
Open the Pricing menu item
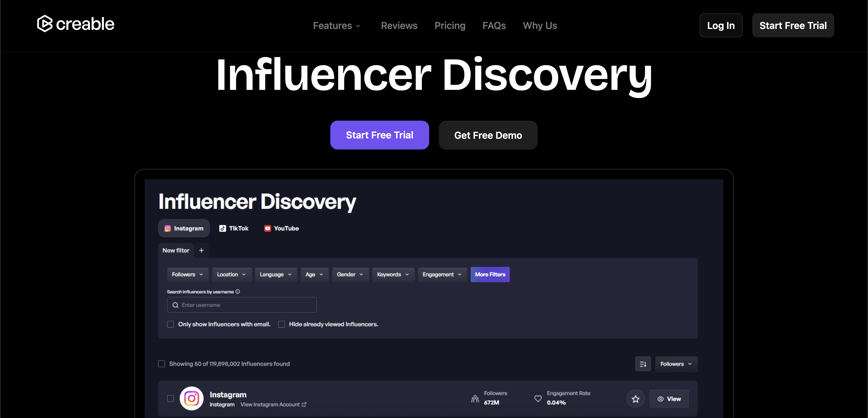pyautogui.click(x=449, y=26)
